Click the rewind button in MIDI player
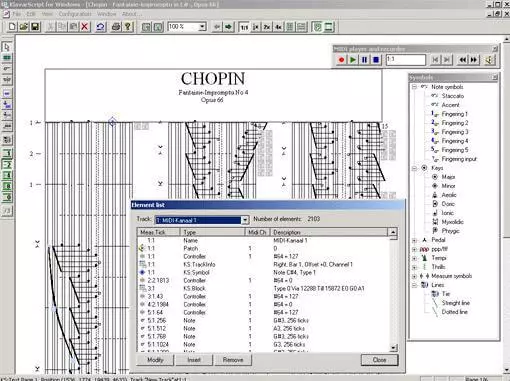Image resolution: width=510 pixels, height=381 pixels. tap(463, 60)
